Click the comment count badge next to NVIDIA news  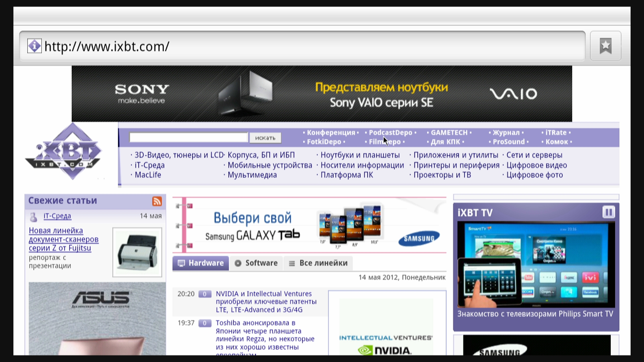204,294
